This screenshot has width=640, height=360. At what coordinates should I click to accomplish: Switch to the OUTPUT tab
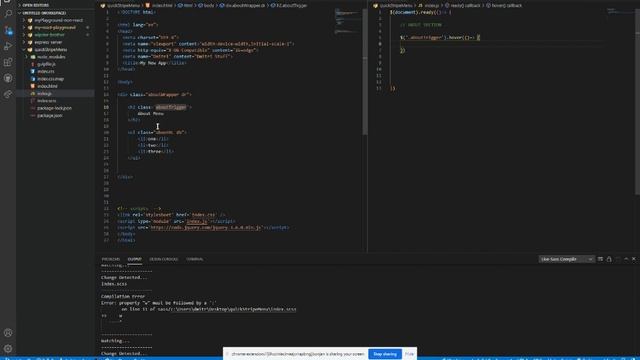(134, 259)
